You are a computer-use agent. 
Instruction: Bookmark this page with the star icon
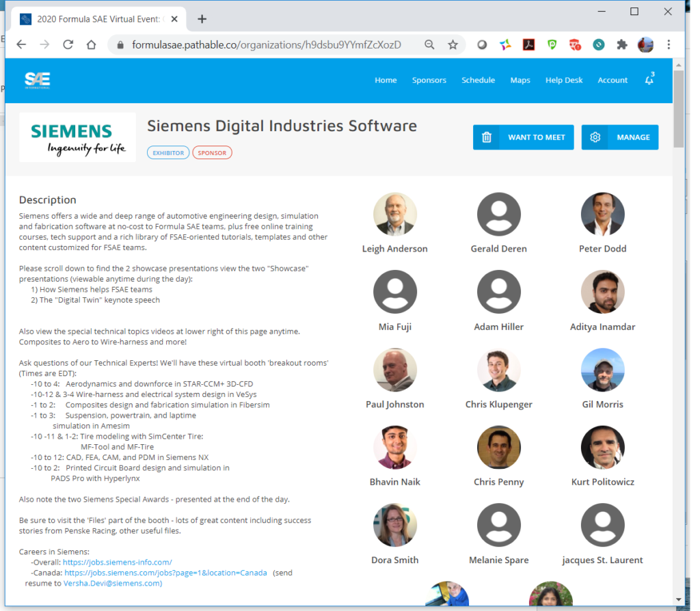(x=453, y=44)
